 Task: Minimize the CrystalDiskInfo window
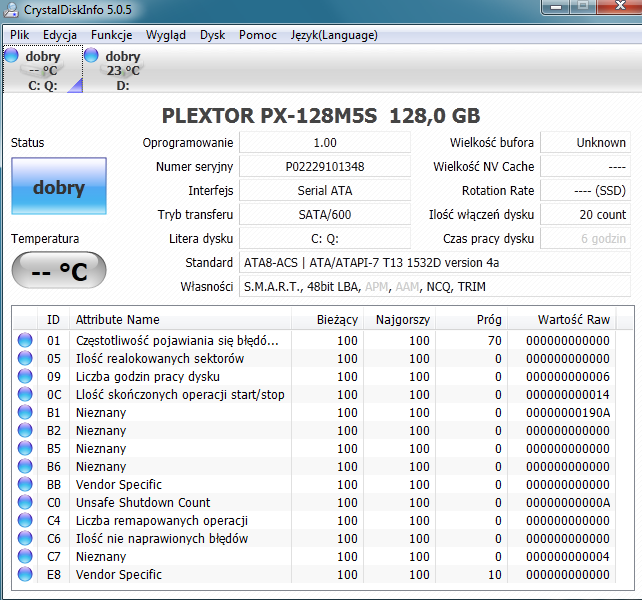click(555, 7)
